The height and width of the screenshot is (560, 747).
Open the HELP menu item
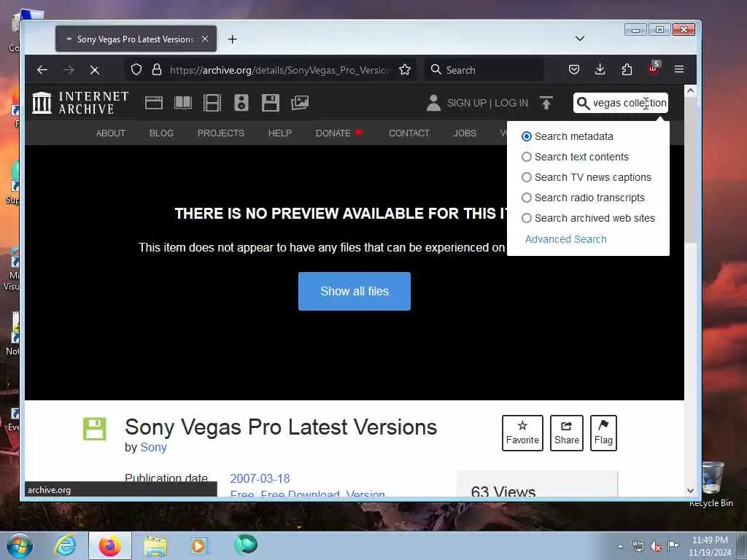(279, 133)
